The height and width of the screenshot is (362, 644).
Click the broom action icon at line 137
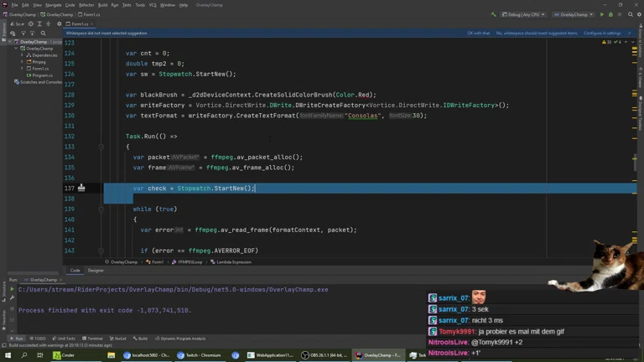tap(81, 188)
